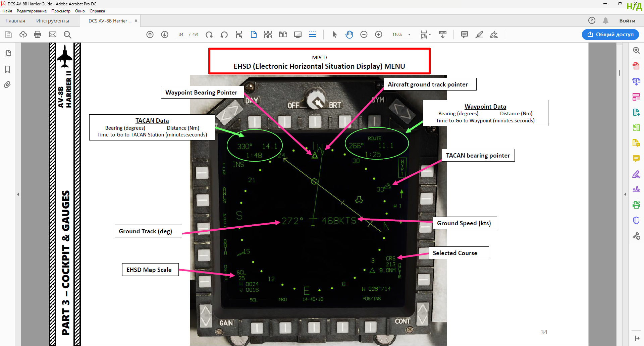Expand the 110% zoom level dropdown
This screenshot has width=644, height=346.
(409, 35)
